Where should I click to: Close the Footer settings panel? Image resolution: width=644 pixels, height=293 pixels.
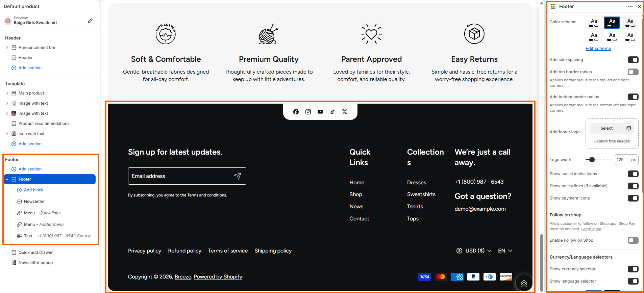[x=640, y=6]
